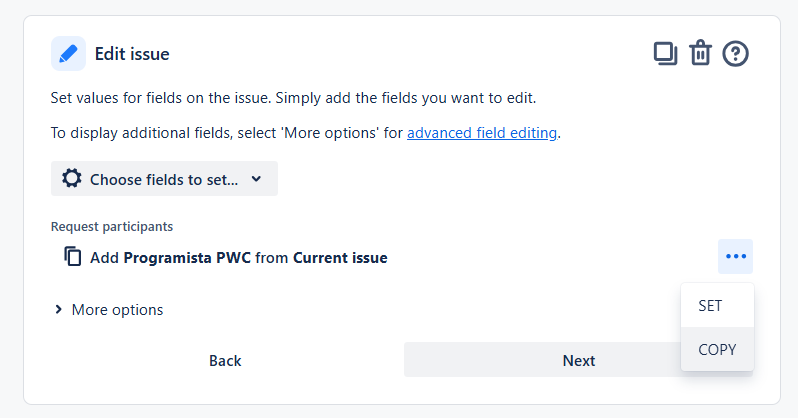Viewport: 798px width, 418px height.
Task: Proceed with the Next button
Action: pyautogui.click(x=579, y=360)
